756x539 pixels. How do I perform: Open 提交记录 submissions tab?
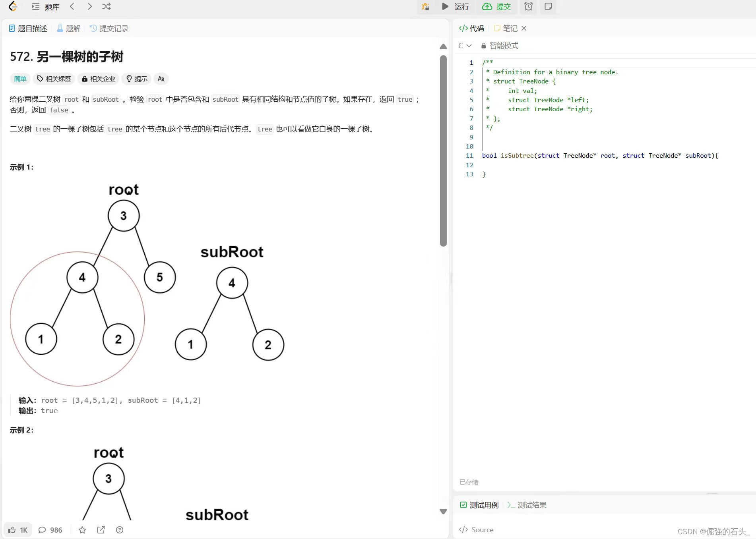pos(109,29)
